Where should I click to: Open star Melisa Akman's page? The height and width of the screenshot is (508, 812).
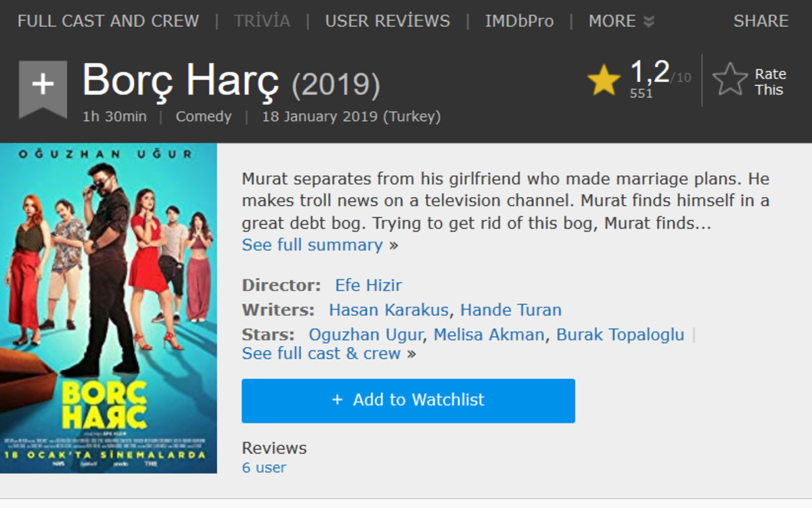pos(489,335)
